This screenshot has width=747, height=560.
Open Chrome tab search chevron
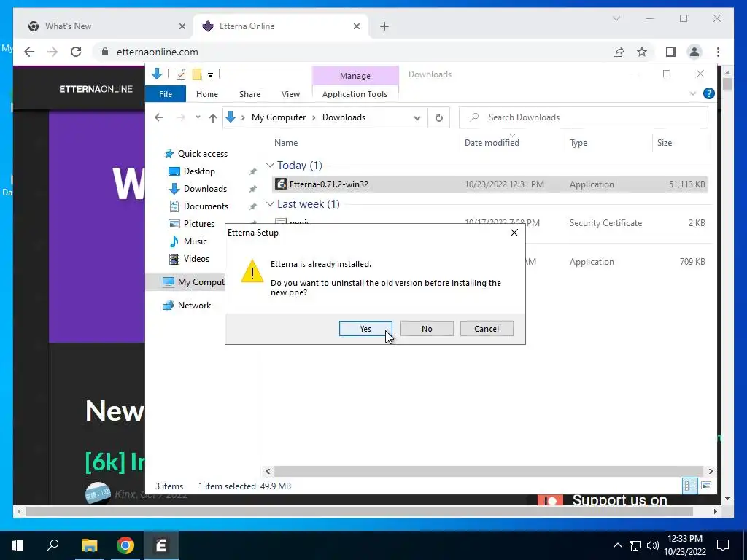click(616, 18)
